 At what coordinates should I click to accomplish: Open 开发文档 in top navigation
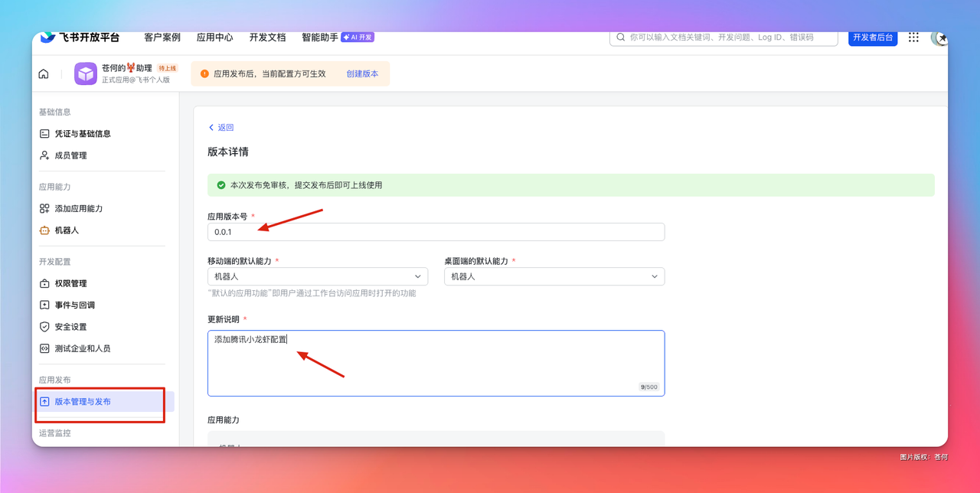click(267, 38)
